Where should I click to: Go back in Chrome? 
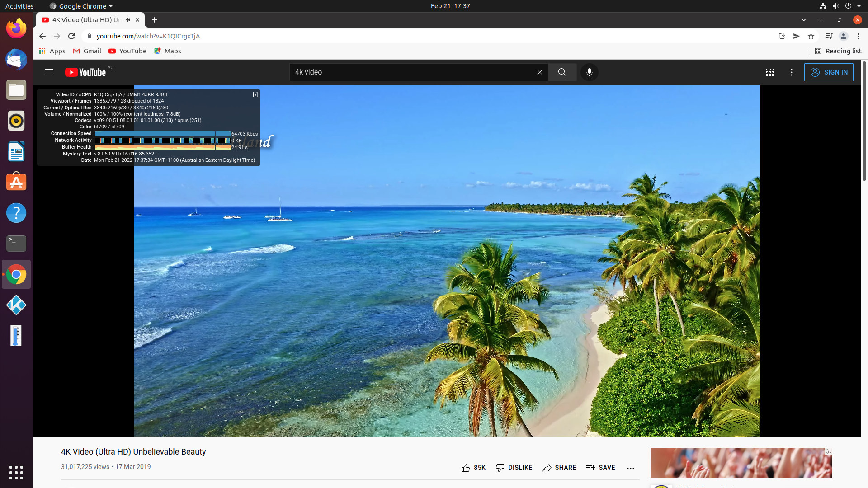pos(42,36)
